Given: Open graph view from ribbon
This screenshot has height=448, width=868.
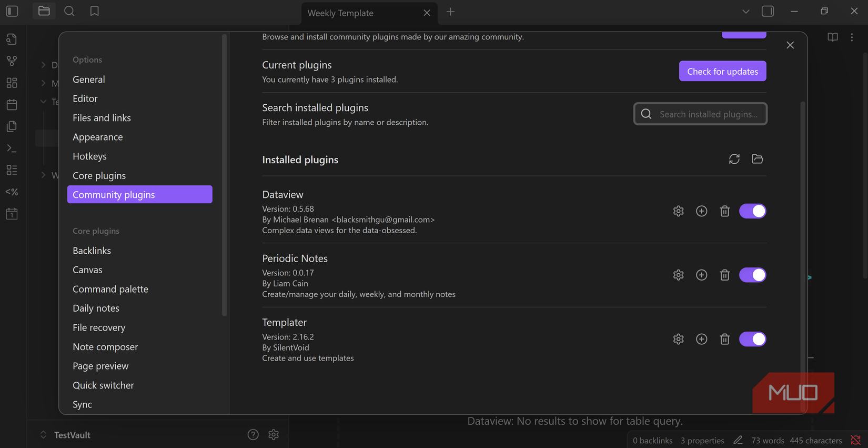Looking at the screenshot, I should click(x=12, y=61).
